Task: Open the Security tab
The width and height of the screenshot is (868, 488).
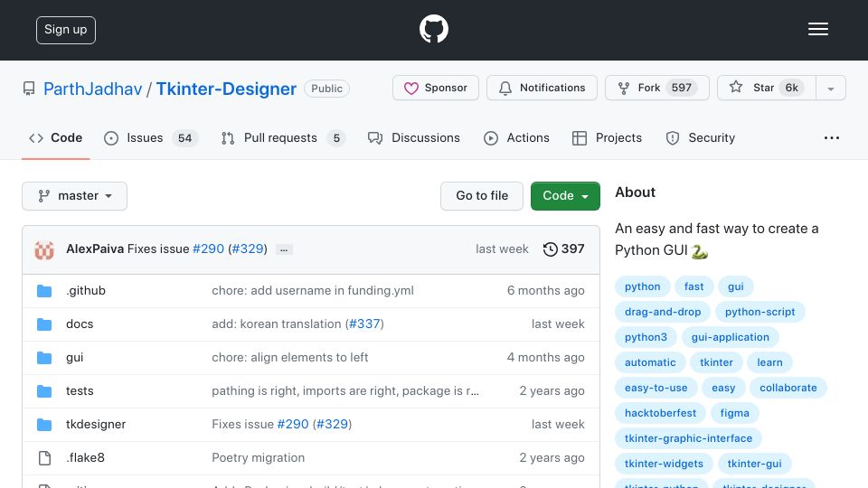Action: click(701, 137)
